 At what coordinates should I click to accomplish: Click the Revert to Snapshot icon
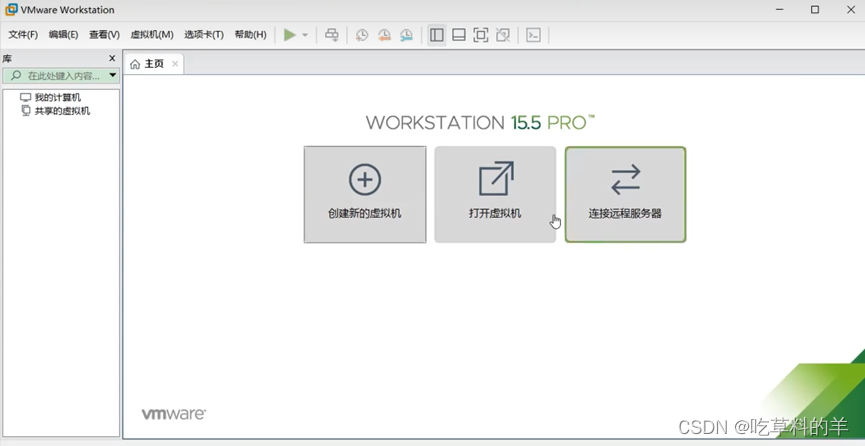pyautogui.click(x=384, y=35)
